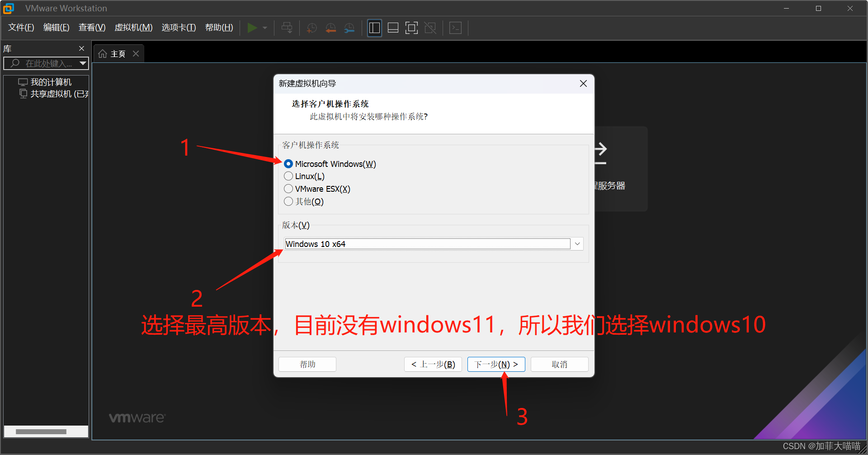Click the 下一步(N) next button
Viewport: 868px width, 455px height.
click(496, 364)
